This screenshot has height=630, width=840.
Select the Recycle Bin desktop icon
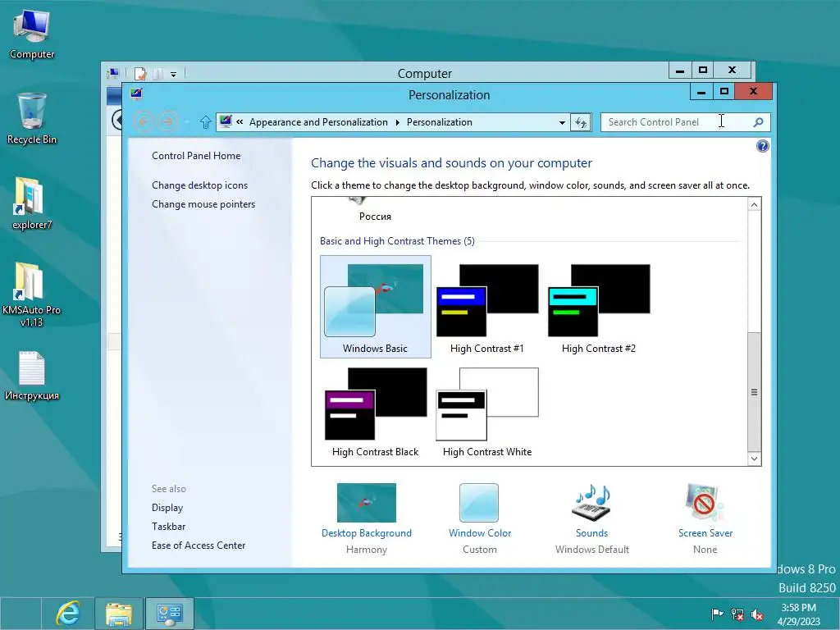[32, 119]
